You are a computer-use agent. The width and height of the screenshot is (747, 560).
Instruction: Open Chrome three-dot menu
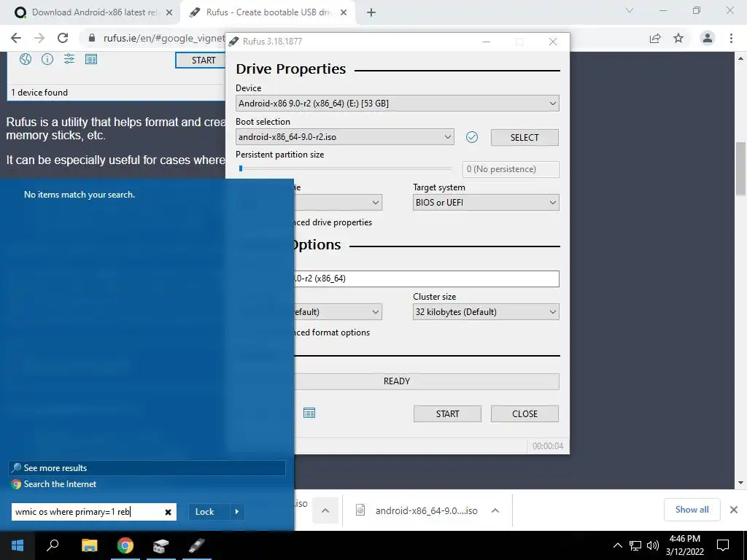pos(731,38)
